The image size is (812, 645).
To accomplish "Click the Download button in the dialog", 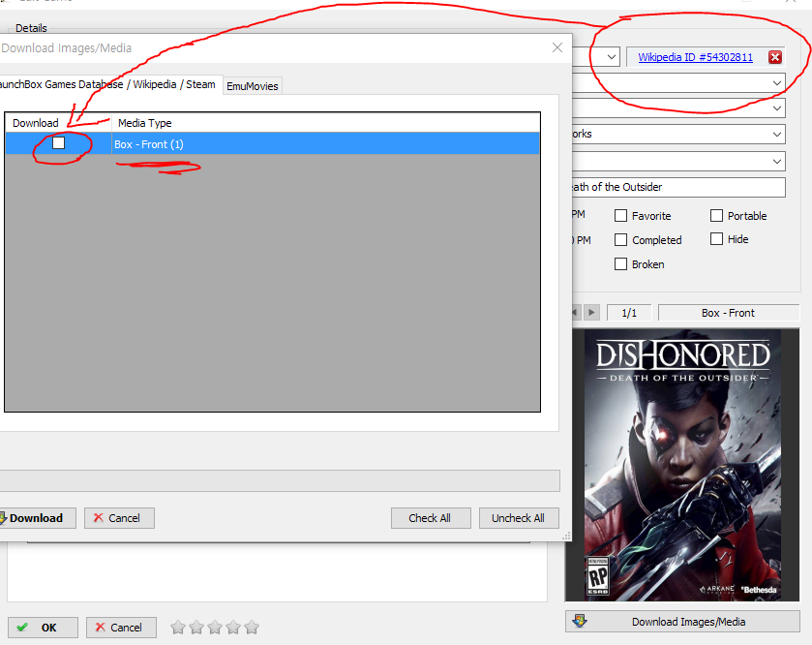I will (37, 518).
